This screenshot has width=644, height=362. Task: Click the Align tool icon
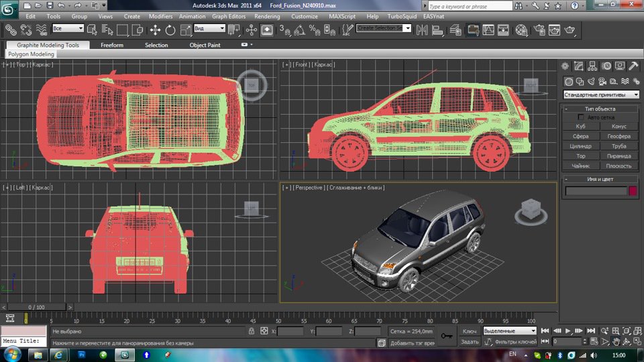click(x=437, y=29)
